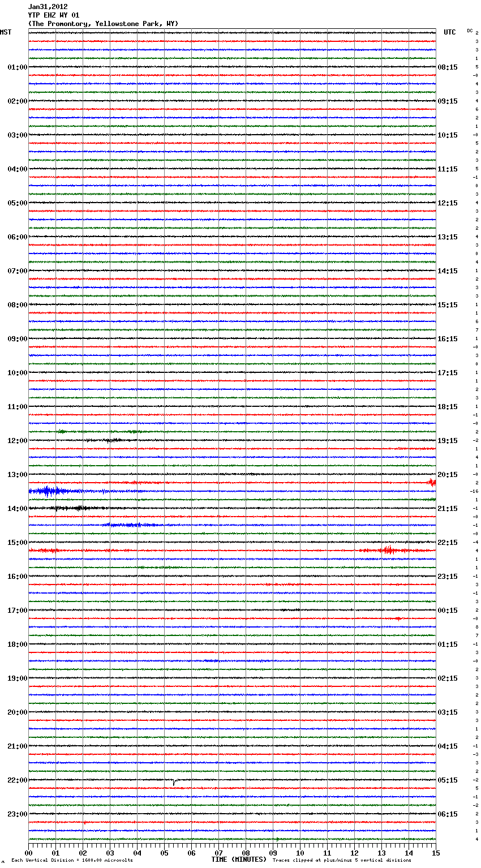Select the 16:00 MST time label
The height and width of the screenshot is (868, 481).
click(x=17, y=577)
